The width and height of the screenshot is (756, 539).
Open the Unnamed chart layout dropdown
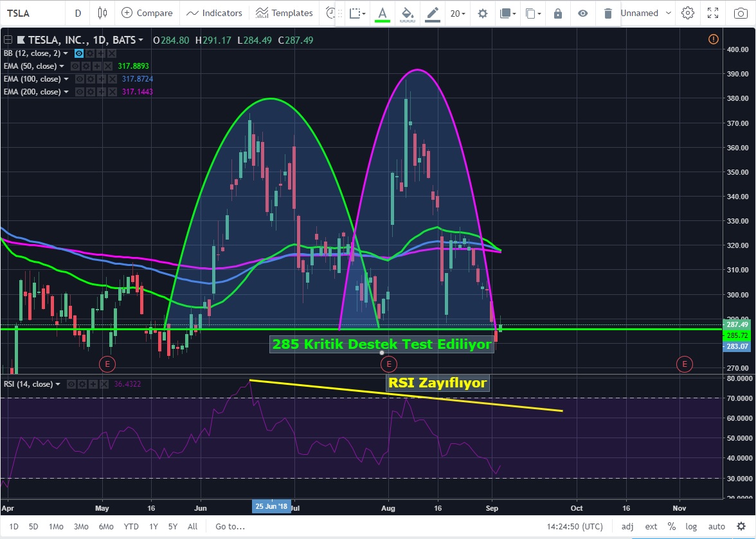(x=645, y=13)
